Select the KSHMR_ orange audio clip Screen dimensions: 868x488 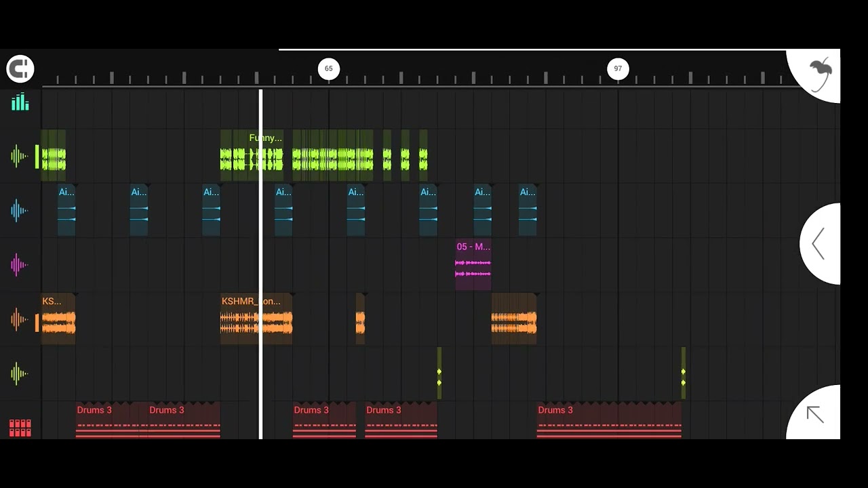(256, 319)
